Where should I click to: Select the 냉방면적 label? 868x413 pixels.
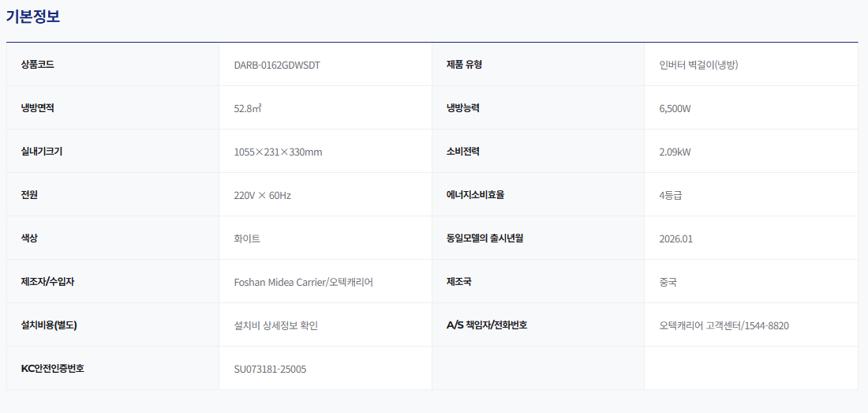pyautogui.click(x=37, y=108)
